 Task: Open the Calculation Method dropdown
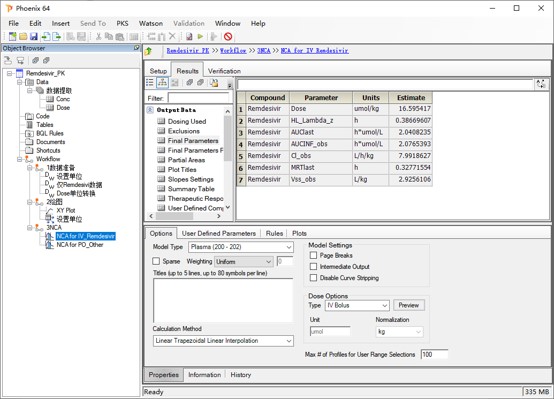pyautogui.click(x=223, y=341)
